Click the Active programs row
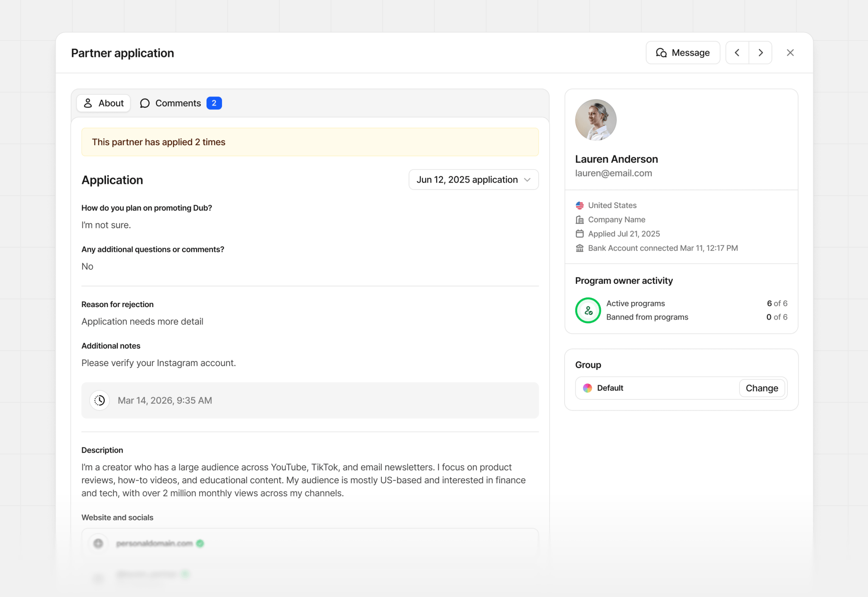The image size is (868, 597). coord(696,304)
